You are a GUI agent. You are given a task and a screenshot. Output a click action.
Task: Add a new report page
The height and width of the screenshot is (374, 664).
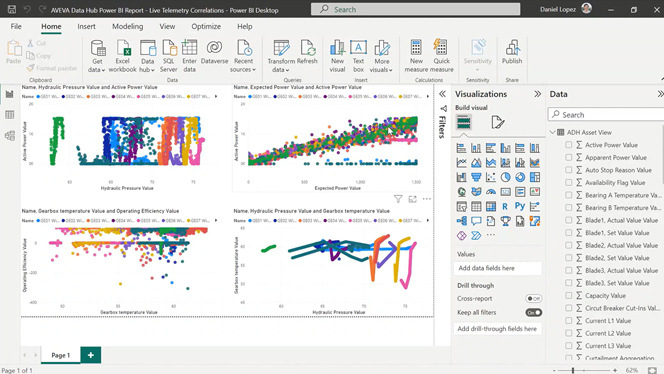point(91,355)
